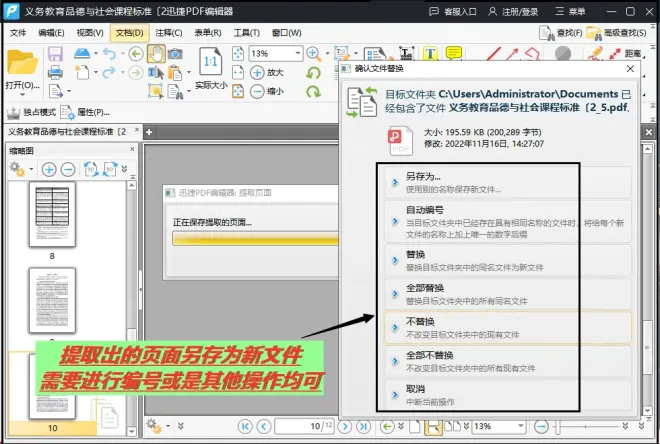The image size is (660, 444).
Task: Go to previous view with green left arrow
Action: tap(136, 53)
